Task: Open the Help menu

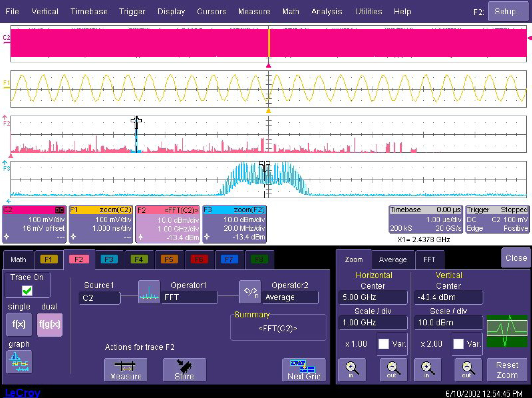Action: pyautogui.click(x=402, y=12)
